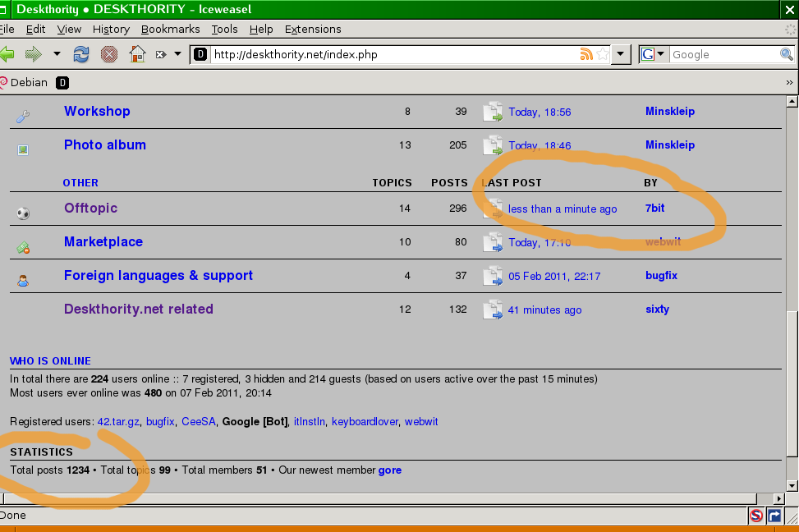Open the back/forward history dropdown arrow
This screenshot has height=532, width=799.
57,55
